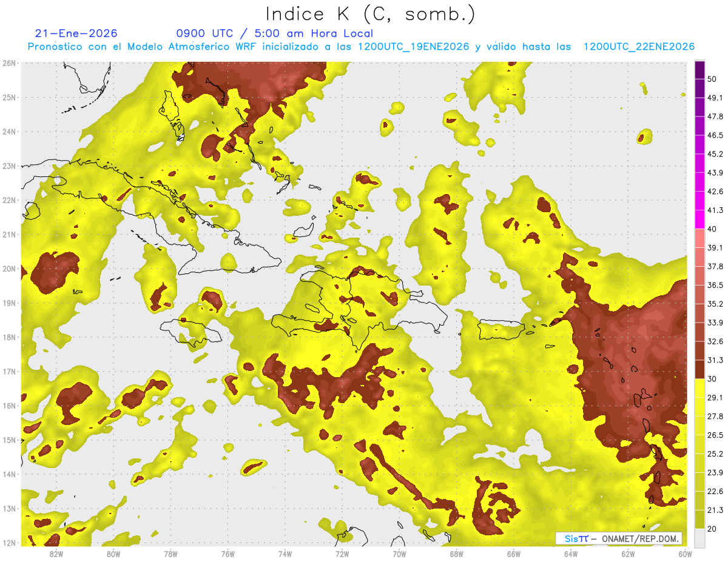Click the title "Indice K (C, somb.)"
This screenshot has width=728, height=562.
tap(370, 14)
